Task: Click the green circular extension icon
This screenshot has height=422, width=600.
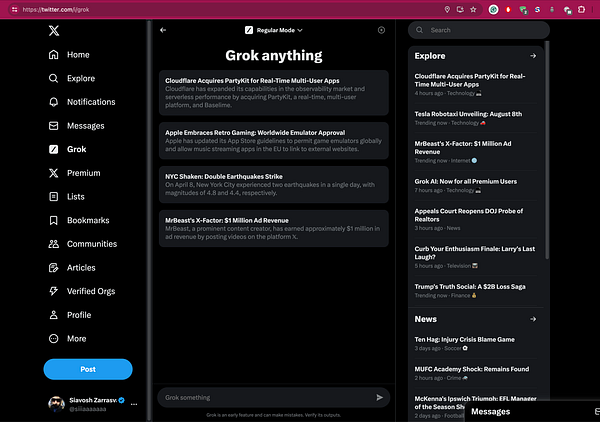Action: click(x=494, y=10)
